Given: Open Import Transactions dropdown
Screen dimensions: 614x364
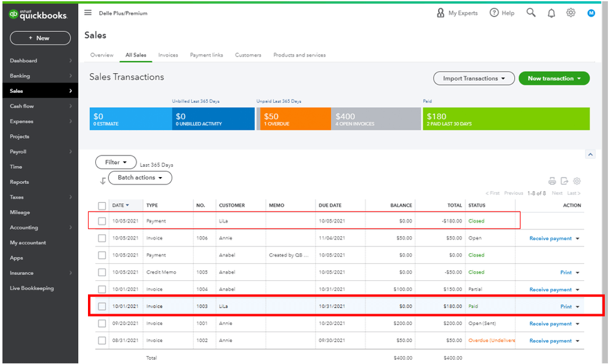Looking at the screenshot, I should click(x=474, y=78).
